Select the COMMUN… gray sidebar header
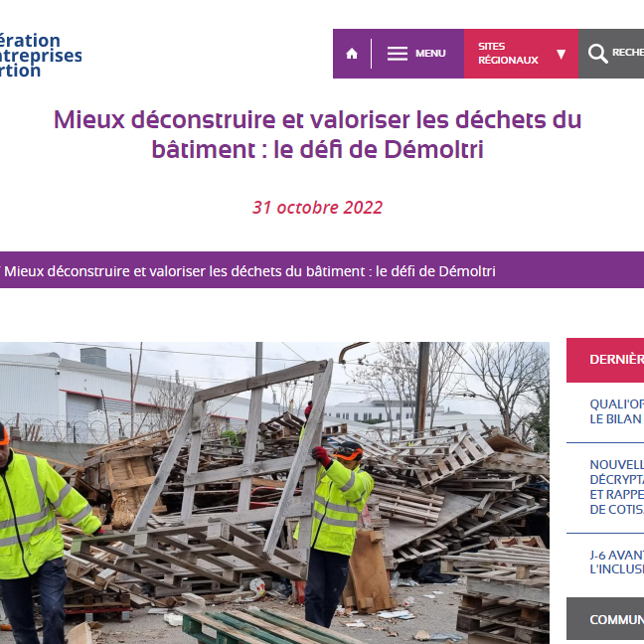 click(605, 619)
